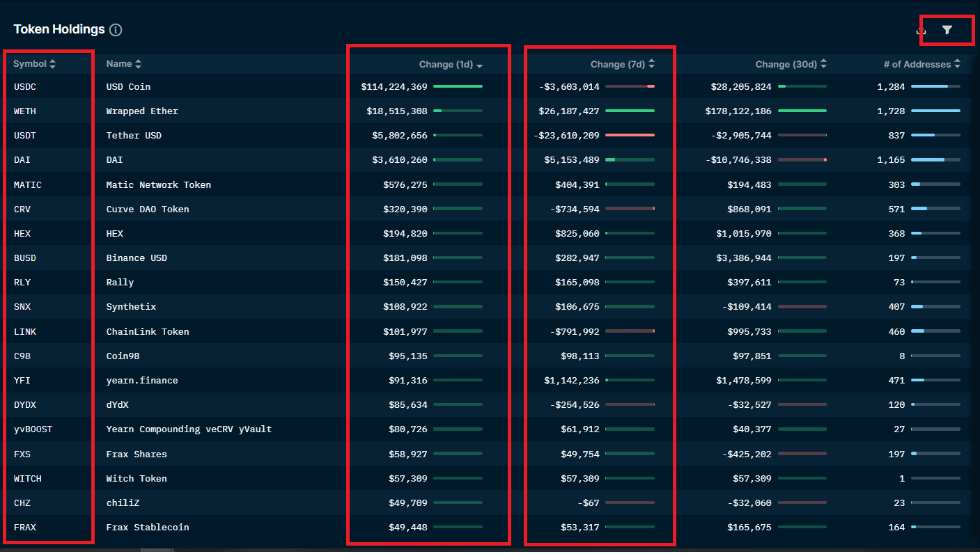Screen dimensions: 980x554
Task: Sort by the # of Addresses column
Action: pyautogui.click(x=922, y=64)
